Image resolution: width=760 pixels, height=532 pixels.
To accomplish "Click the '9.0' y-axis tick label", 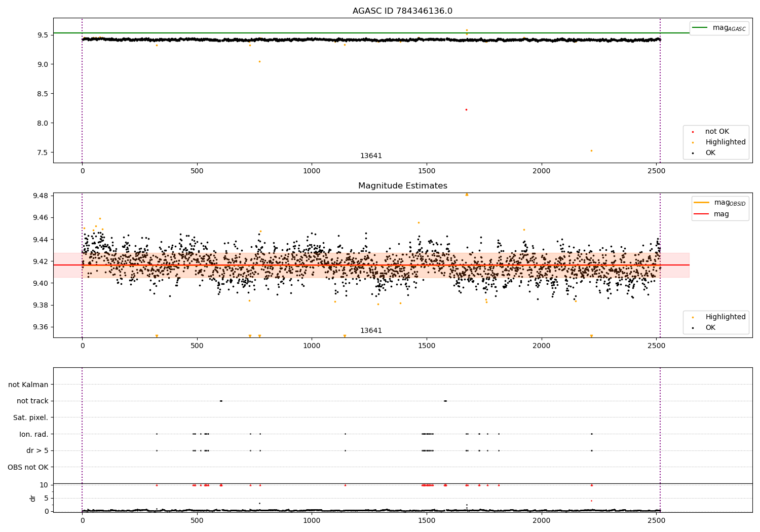I will [x=43, y=64].
